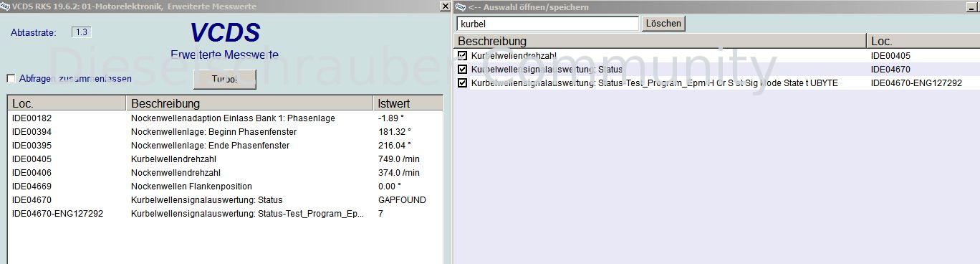Click Nockenwellenadaption Einlass Bank 1: Phasenlage
The height and width of the screenshot is (264, 980).
coord(233,118)
